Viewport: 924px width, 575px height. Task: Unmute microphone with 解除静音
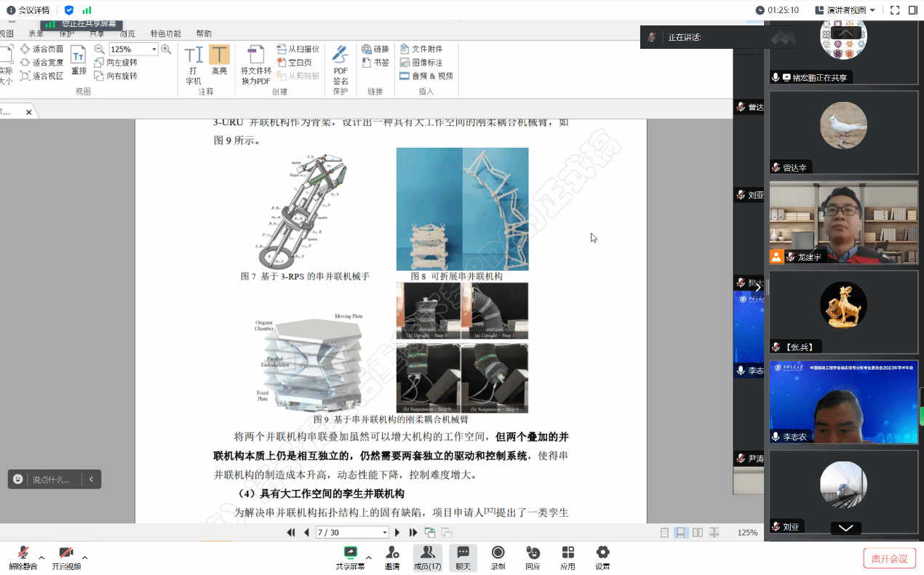23,557
